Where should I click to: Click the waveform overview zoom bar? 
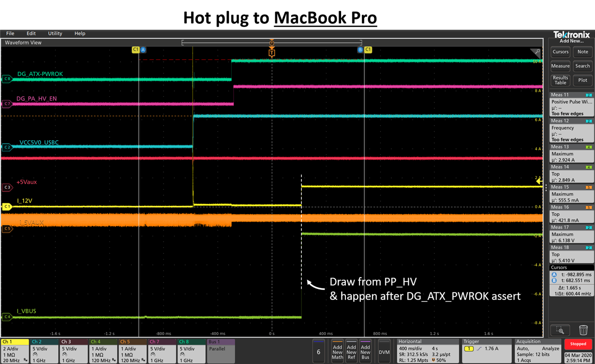click(271, 43)
